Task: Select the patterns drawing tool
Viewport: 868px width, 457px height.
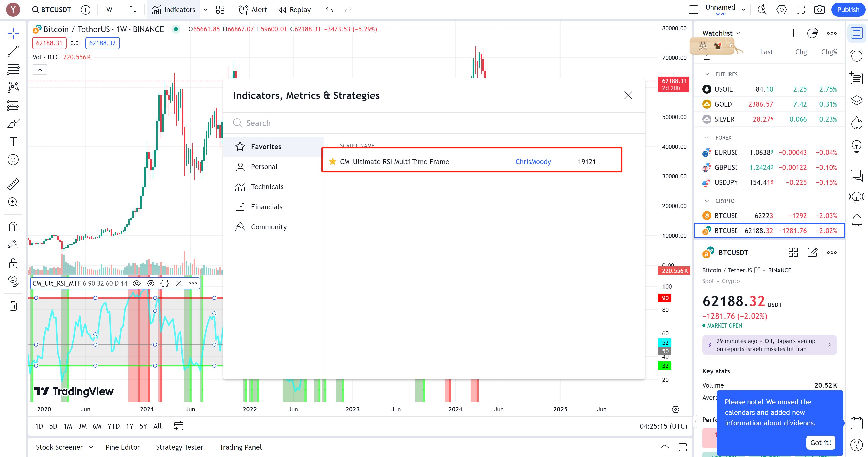Action: (13, 87)
